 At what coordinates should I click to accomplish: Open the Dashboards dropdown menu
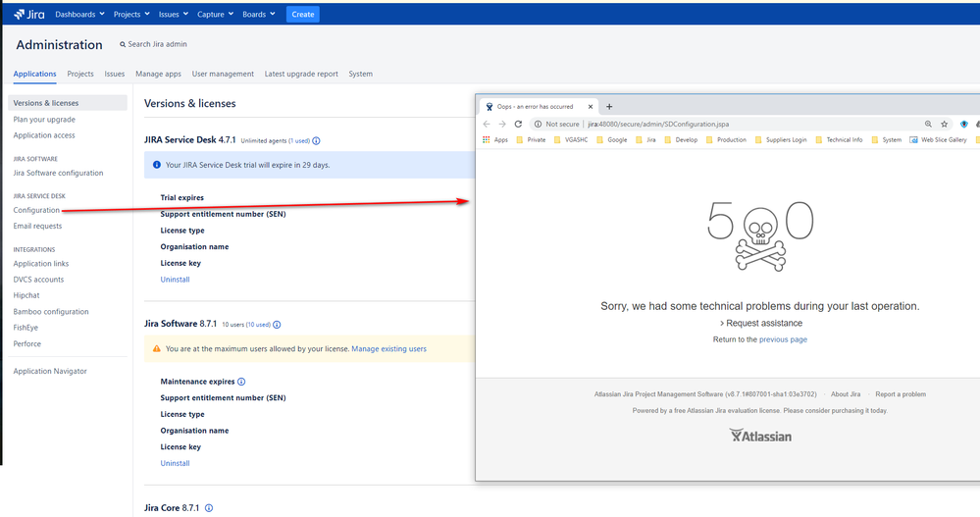click(x=79, y=15)
